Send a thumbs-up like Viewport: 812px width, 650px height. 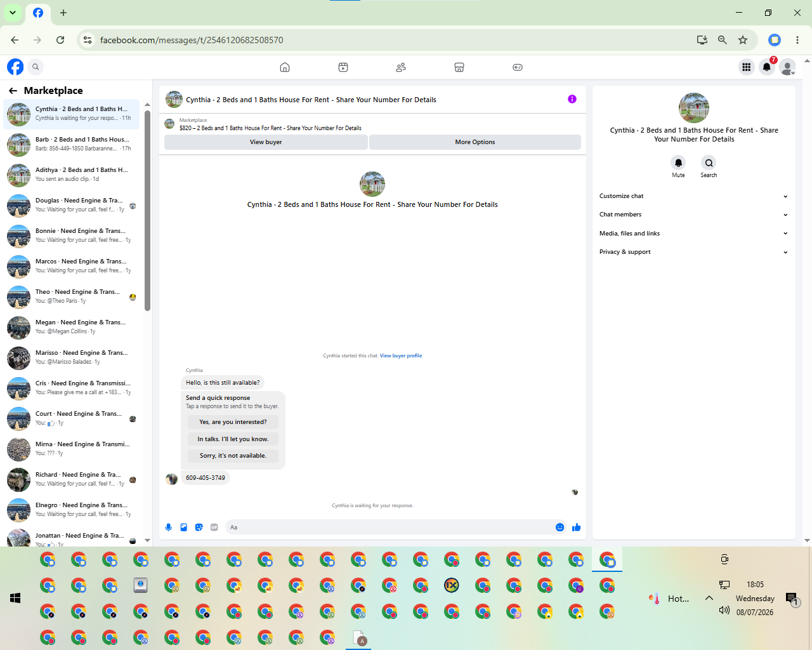click(576, 527)
